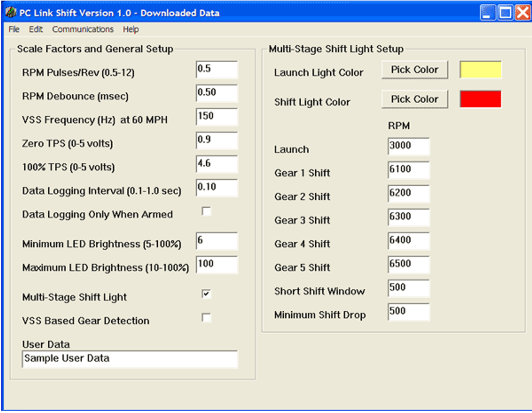Image resolution: width=532 pixels, height=413 pixels.
Task: Click the Shift Light Color label
Action: coord(312,102)
